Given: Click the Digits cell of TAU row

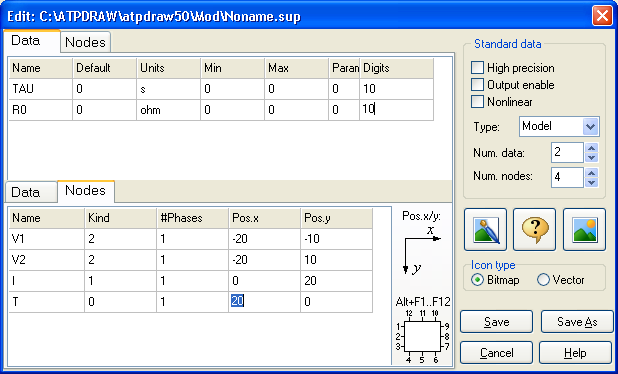Looking at the screenshot, I should [396, 89].
